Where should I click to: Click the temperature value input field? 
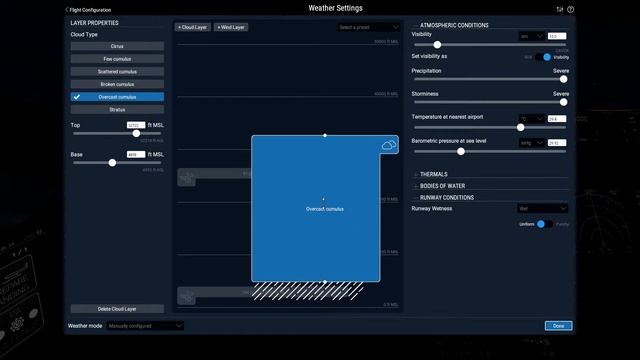pos(557,119)
